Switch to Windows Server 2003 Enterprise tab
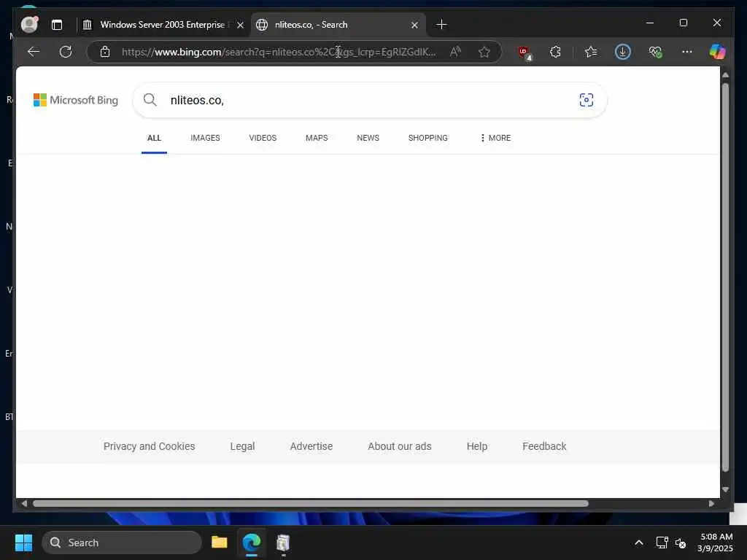 coord(163,25)
